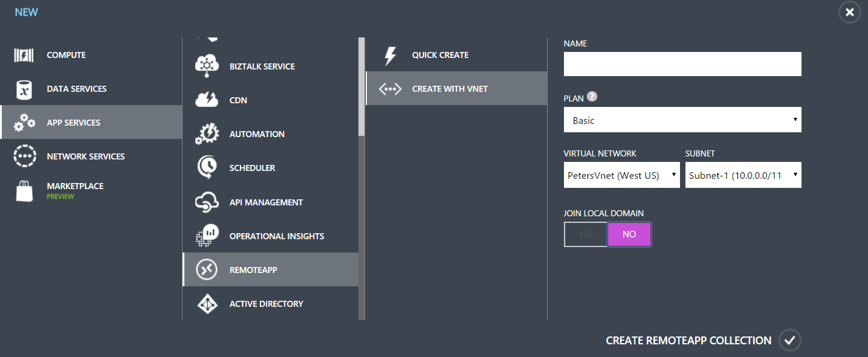Choose the Scheduler service label
The image size is (868, 357).
pyautogui.click(x=252, y=168)
